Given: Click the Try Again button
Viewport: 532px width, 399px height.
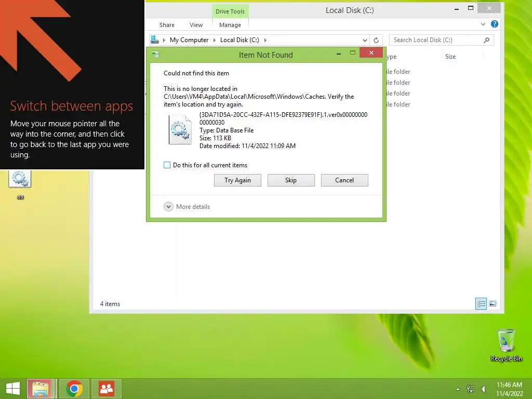Looking at the screenshot, I should [237, 180].
